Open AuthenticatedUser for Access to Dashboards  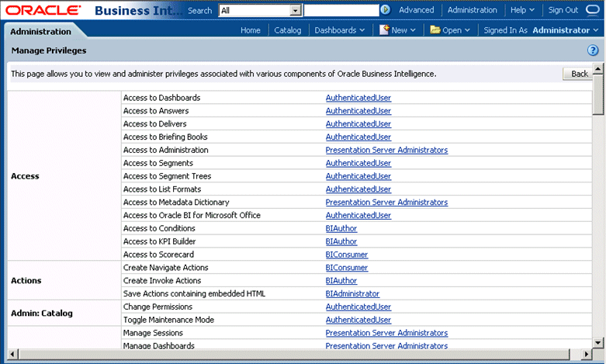pyautogui.click(x=358, y=98)
